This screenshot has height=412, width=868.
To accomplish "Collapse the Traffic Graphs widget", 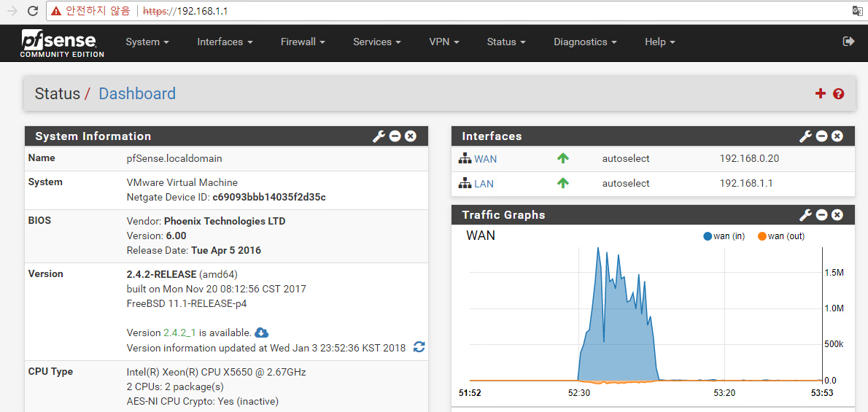I will pyautogui.click(x=822, y=215).
